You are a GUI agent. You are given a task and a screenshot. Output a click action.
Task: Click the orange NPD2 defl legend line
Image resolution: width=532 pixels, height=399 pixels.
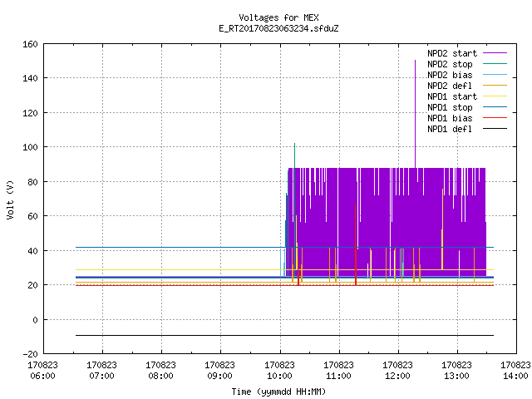pyautogui.click(x=495, y=86)
